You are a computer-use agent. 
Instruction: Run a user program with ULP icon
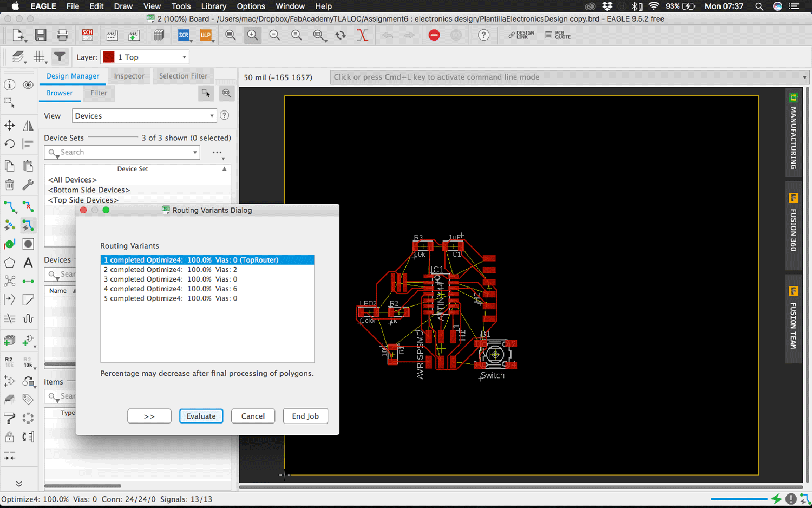tap(206, 36)
